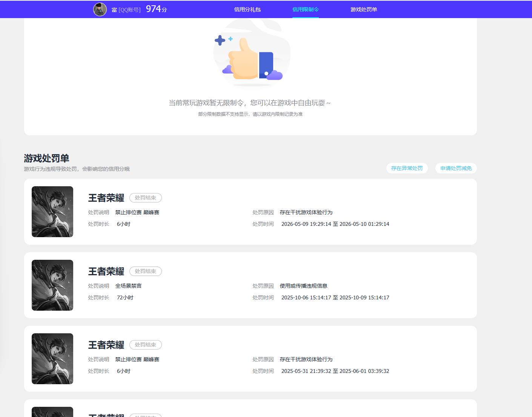Viewport: 532px width, 417px height.
Task: Click 禁止排位赛 巅峰赛 in the 2025-05-31 penalty
Action: coord(137,359)
